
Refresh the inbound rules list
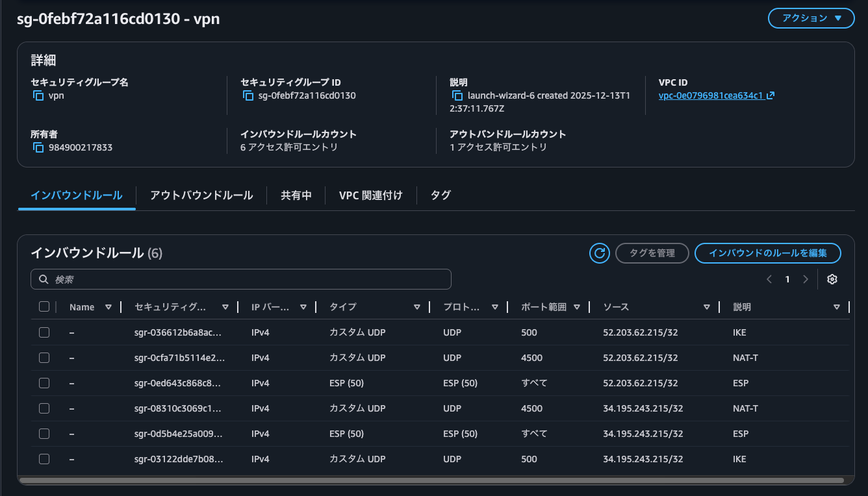pos(599,253)
